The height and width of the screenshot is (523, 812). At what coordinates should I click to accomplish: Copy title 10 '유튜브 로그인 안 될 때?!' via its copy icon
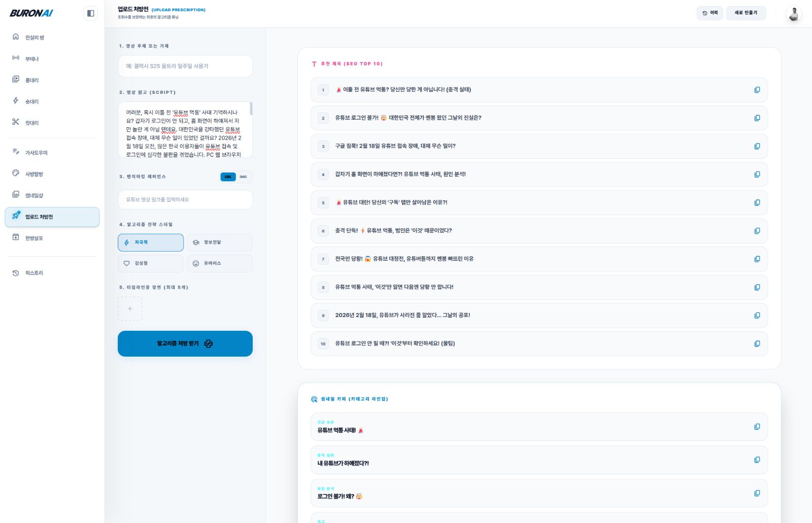(x=757, y=343)
